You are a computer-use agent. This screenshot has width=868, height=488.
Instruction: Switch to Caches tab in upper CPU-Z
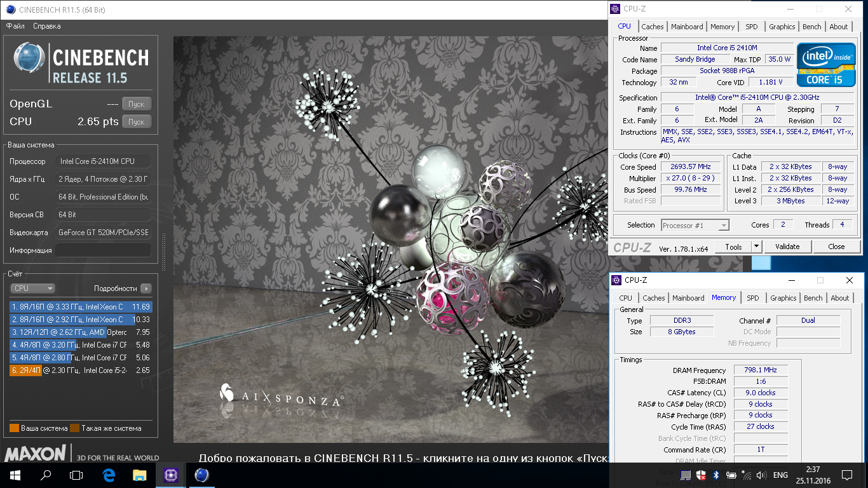(x=653, y=27)
